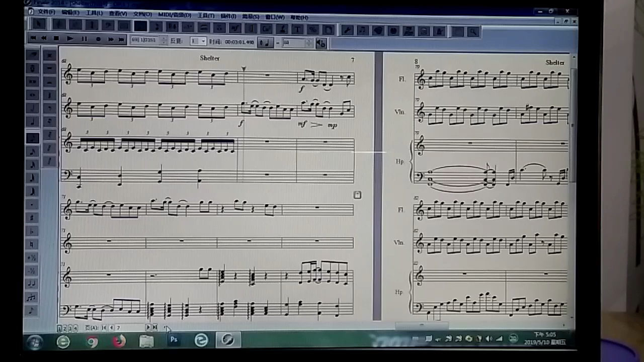Select the Clef tool
Image resolution: width=644 pixels, height=362 pixels.
[108, 24]
